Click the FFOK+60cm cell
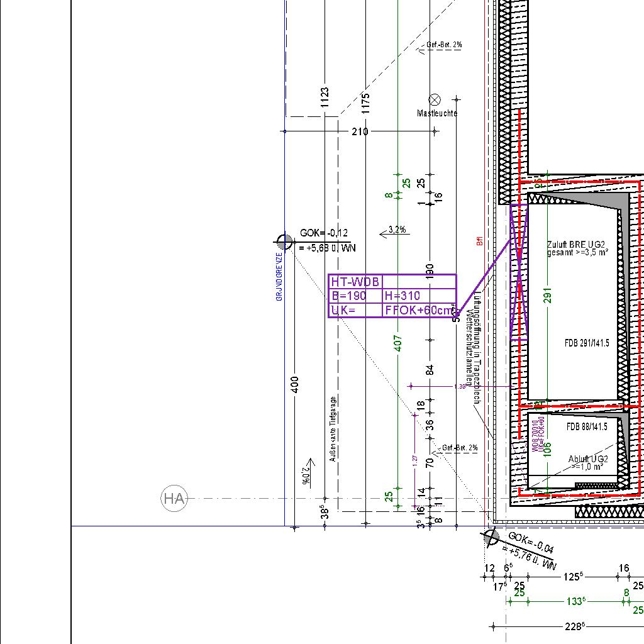Screen dimensions: 644x644 419,310
